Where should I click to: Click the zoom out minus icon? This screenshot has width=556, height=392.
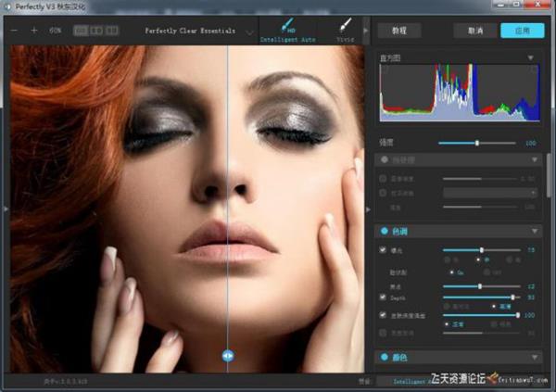(18, 31)
